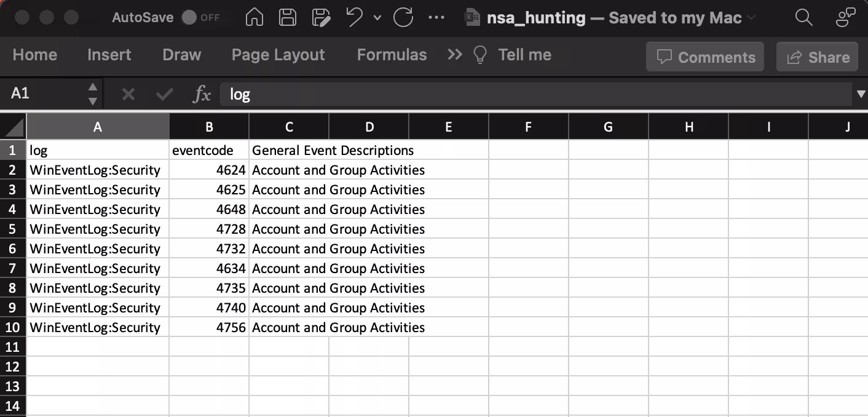Cancel the entry with the X icon
Image resolution: width=868 pixels, height=417 pixels.
click(x=128, y=94)
